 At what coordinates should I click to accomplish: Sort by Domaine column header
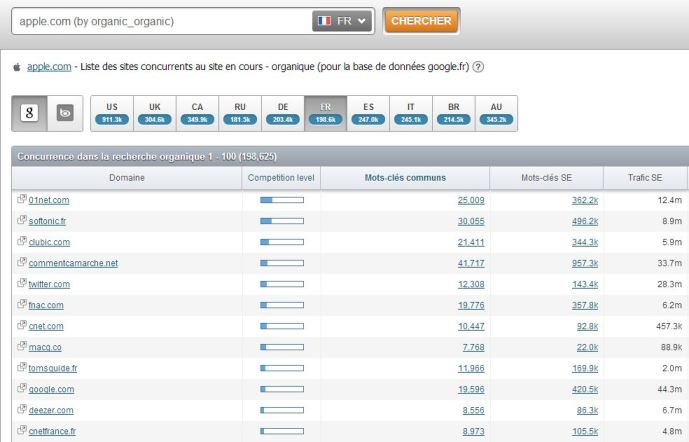[x=127, y=178]
